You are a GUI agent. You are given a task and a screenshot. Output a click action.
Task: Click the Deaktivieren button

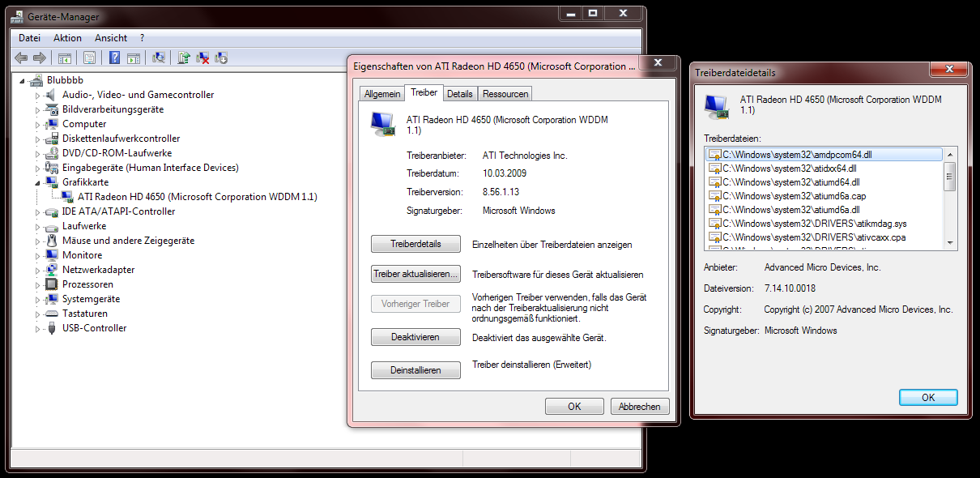[x=415, y=337]
